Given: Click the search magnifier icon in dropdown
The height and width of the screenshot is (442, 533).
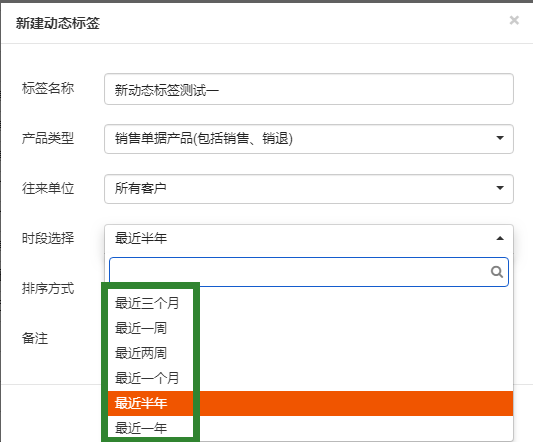Looking at the screenshot, I should [497, 272].
